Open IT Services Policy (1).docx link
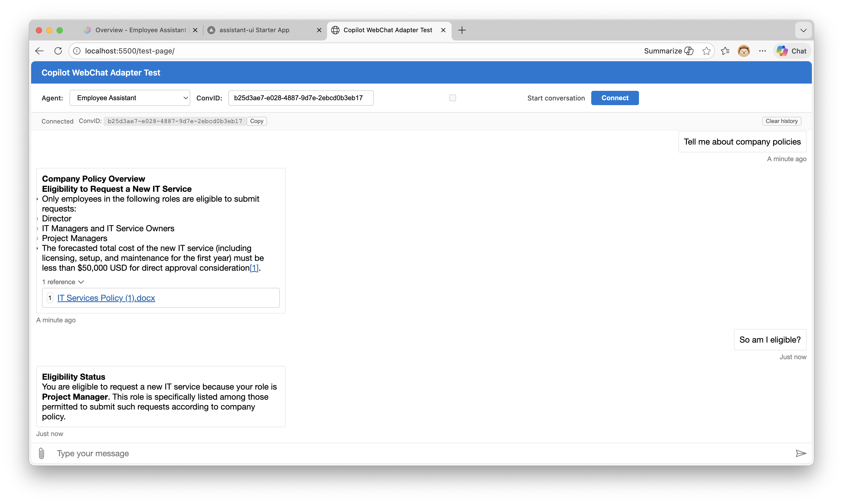Viewport: 843px width, 504px height. (x=106, y=298)
